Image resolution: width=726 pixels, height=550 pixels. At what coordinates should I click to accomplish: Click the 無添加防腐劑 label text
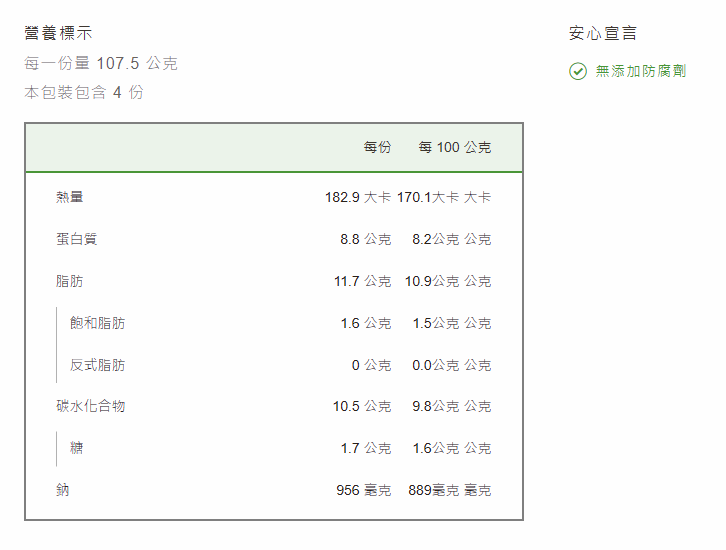[x=641, y=71]
